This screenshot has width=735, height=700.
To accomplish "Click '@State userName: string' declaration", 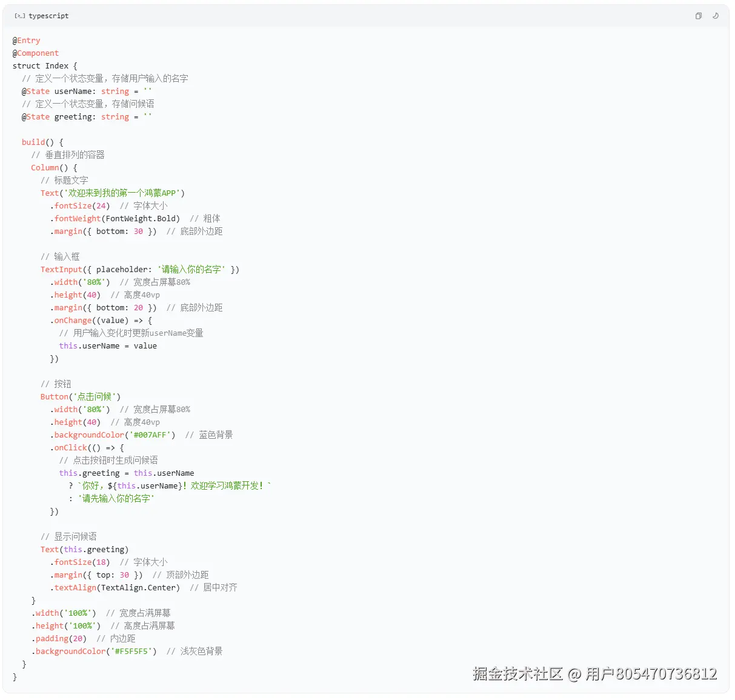I will [x=87, y=92].
